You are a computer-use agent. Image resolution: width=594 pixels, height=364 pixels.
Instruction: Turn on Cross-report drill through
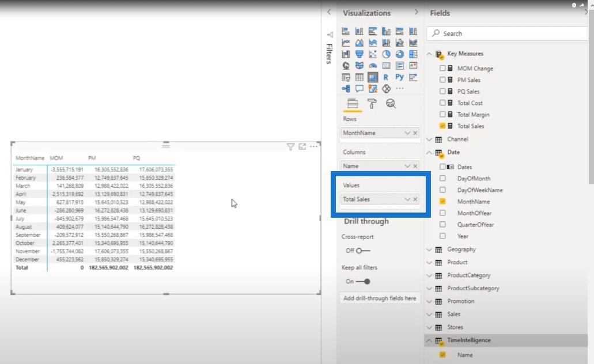363,251
